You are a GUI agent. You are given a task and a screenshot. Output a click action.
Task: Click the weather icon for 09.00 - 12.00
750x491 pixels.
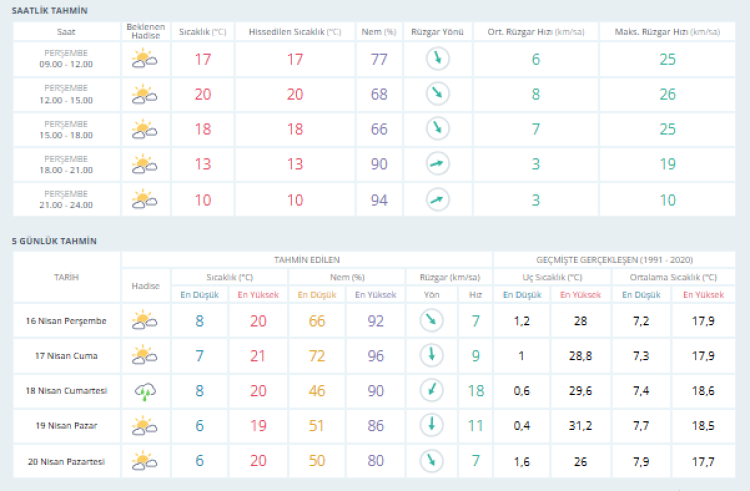click(145, 60)
